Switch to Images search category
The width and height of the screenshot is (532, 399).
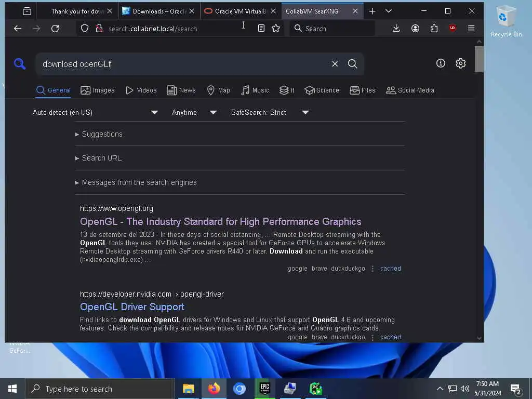97,90
